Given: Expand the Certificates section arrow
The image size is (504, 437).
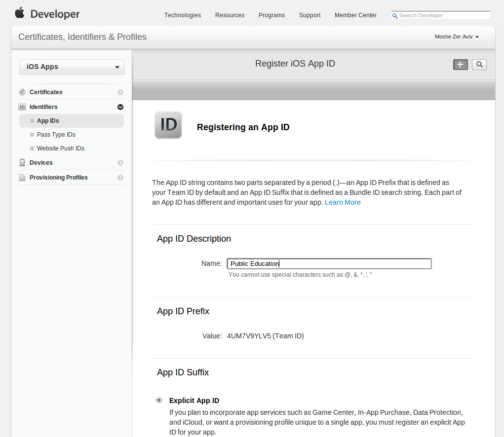Looking at the screenshot, I should coord(120,92).
